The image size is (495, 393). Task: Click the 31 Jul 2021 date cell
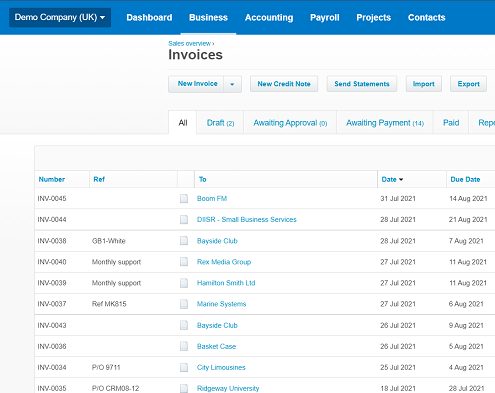(398, 199)
